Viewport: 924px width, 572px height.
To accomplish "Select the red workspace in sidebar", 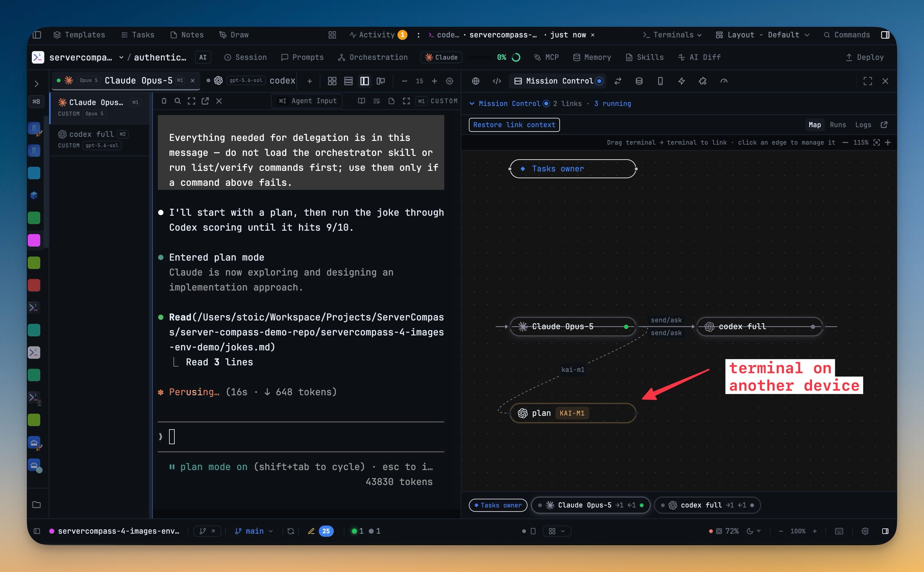I will [34, 285].
